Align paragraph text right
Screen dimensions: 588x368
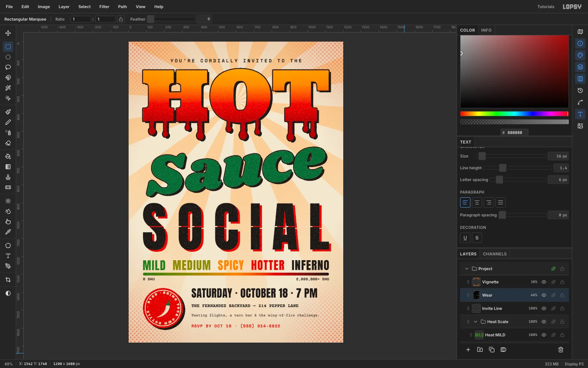click(489, 202)
